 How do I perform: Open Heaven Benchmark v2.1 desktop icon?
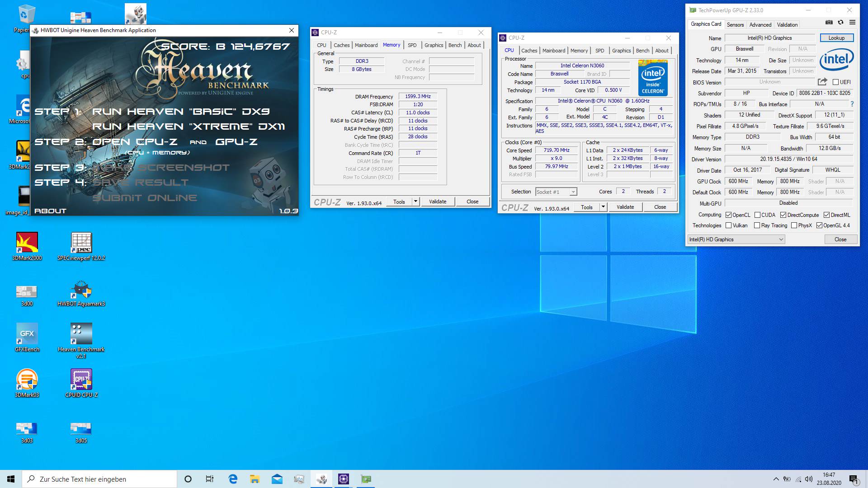(81, 341)
